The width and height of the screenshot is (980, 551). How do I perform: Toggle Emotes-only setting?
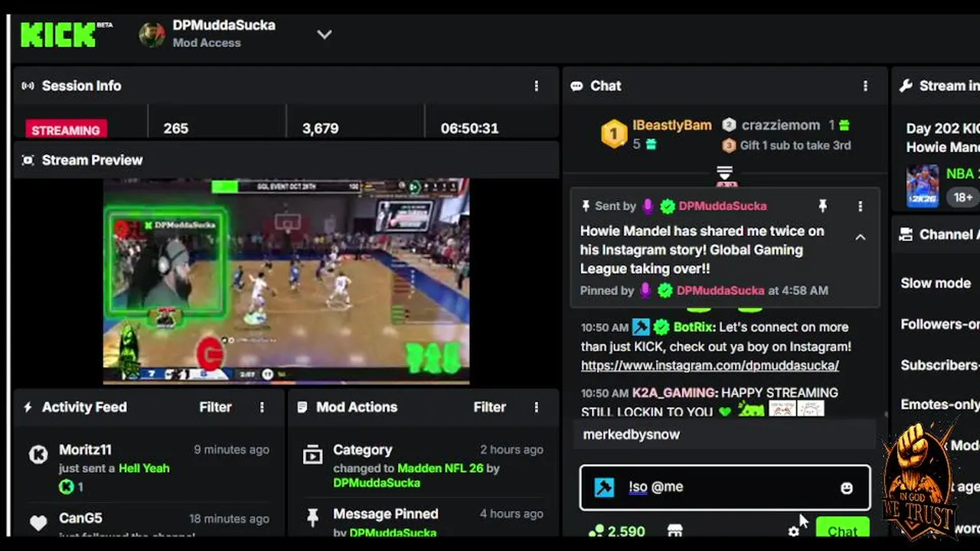coord(940,404)
